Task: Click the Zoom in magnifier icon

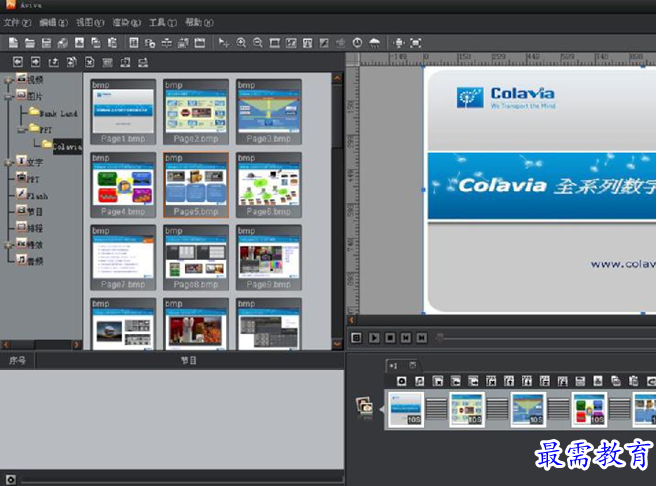Action: (241, 42)
